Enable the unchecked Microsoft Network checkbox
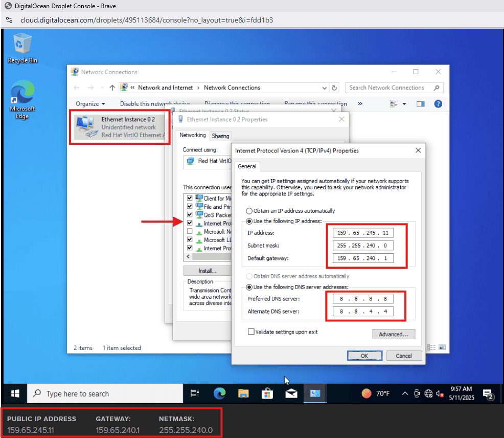504x438 pixels. (x=190, y=231)
